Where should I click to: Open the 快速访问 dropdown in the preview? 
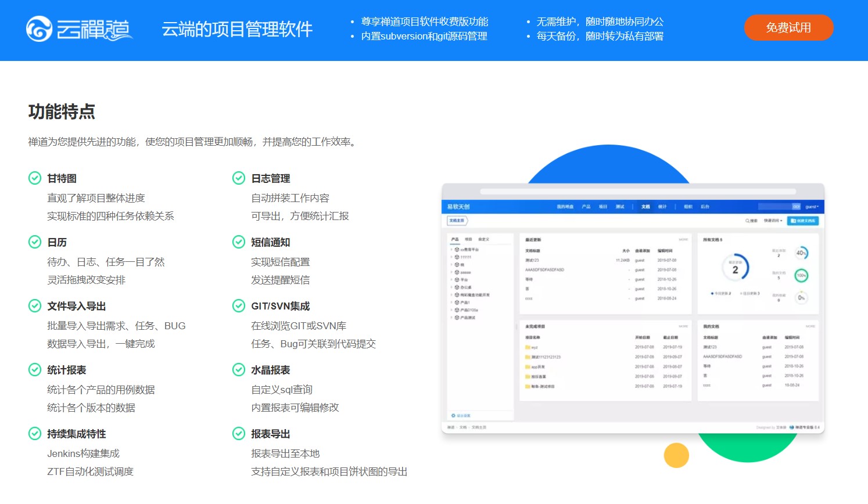773,221
